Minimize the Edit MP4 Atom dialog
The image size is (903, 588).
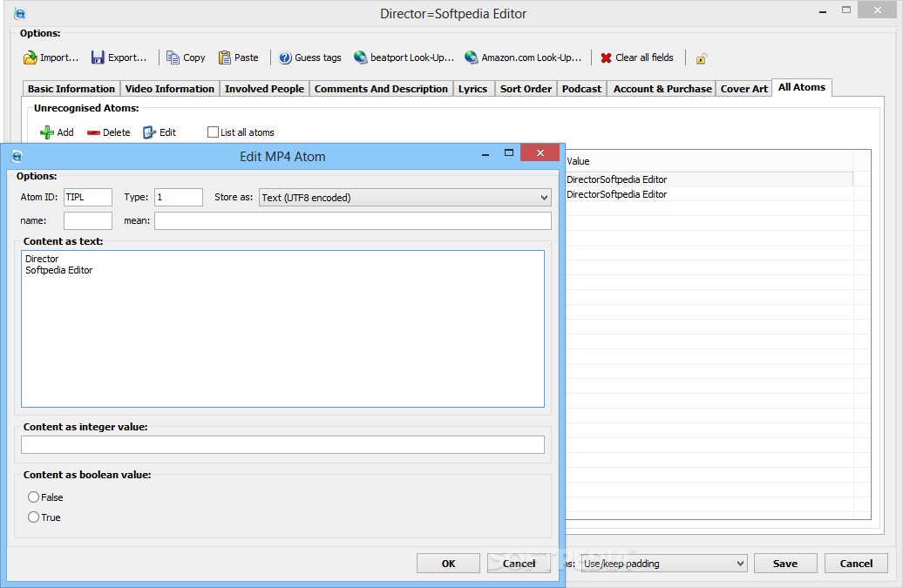485,154
